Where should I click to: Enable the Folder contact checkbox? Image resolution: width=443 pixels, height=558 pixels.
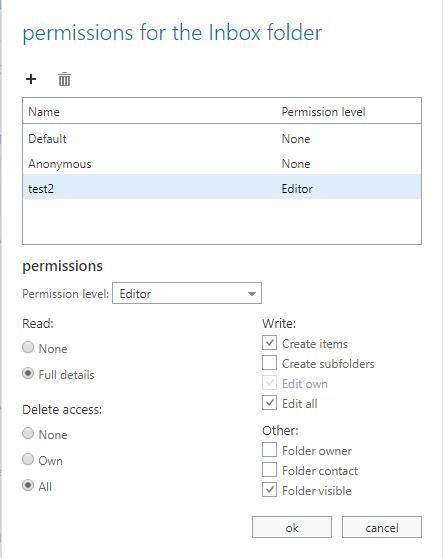click(269, 470)
